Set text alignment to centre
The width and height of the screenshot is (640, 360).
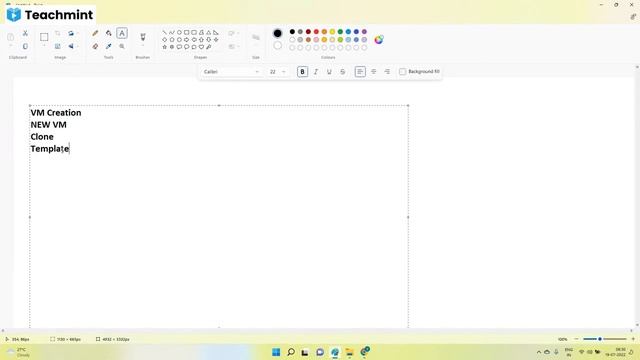373,71
